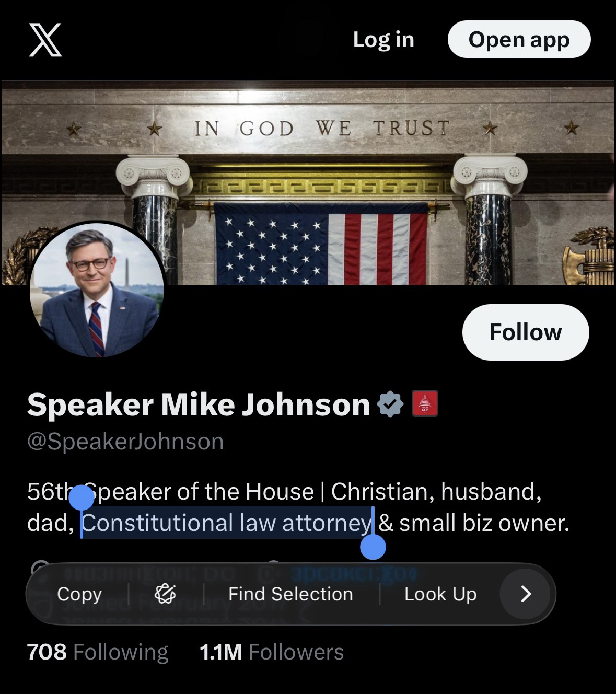Open the 708 Following list
The width and height of the screenshot is (616, 694).
point(98,652)
